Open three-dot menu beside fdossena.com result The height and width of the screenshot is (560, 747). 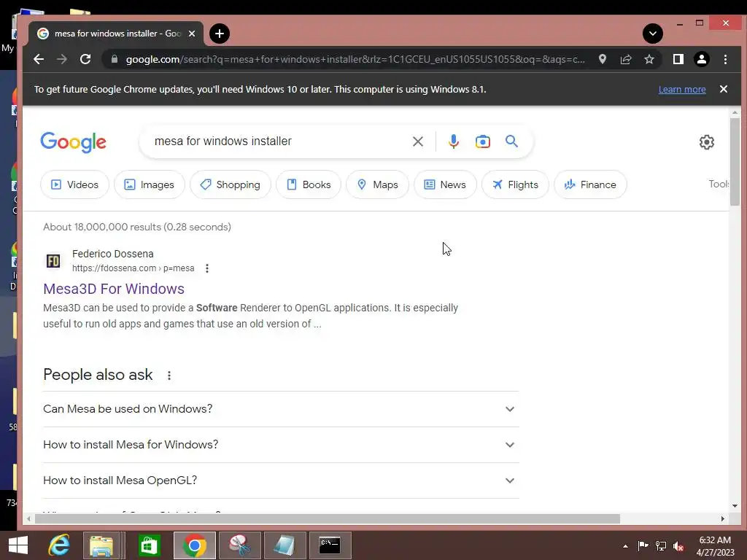pyautogui.click(x=206, y=268)
